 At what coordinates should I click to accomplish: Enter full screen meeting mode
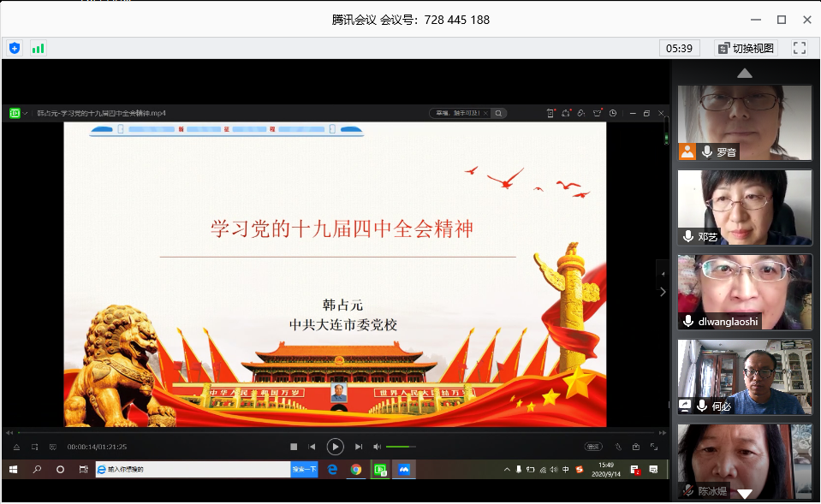point(800,48)
